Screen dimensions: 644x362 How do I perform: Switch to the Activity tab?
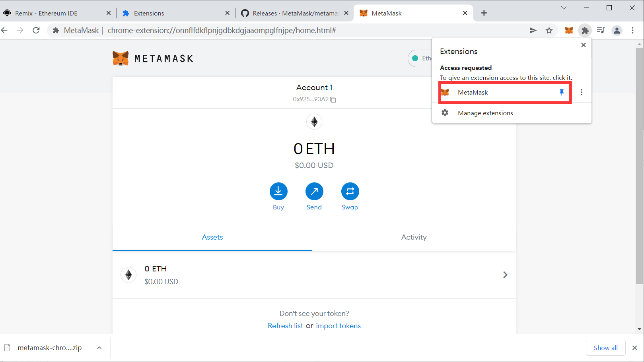pyautogui.click(x=414, y=237)
